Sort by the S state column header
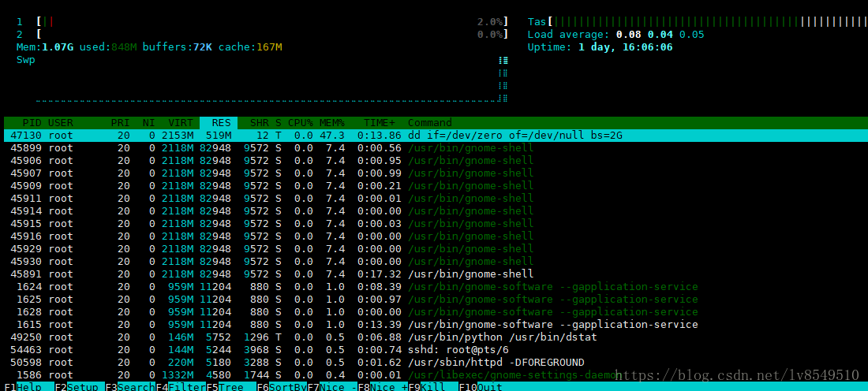Image resolution: width=868 pixels, height=391 pixels. pyautogui.click(x=279, y=123)
